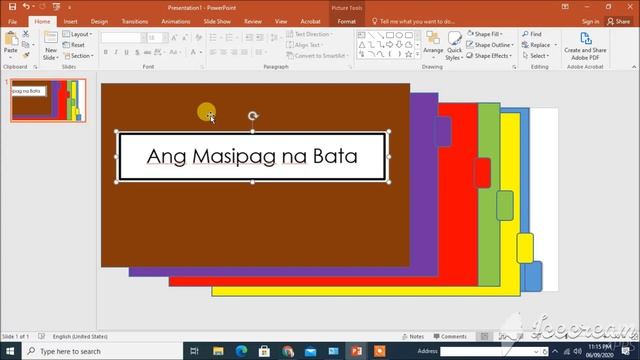Click the yellow folder tab on slide
The image size is (640, 360).
(x=525, y=248)
